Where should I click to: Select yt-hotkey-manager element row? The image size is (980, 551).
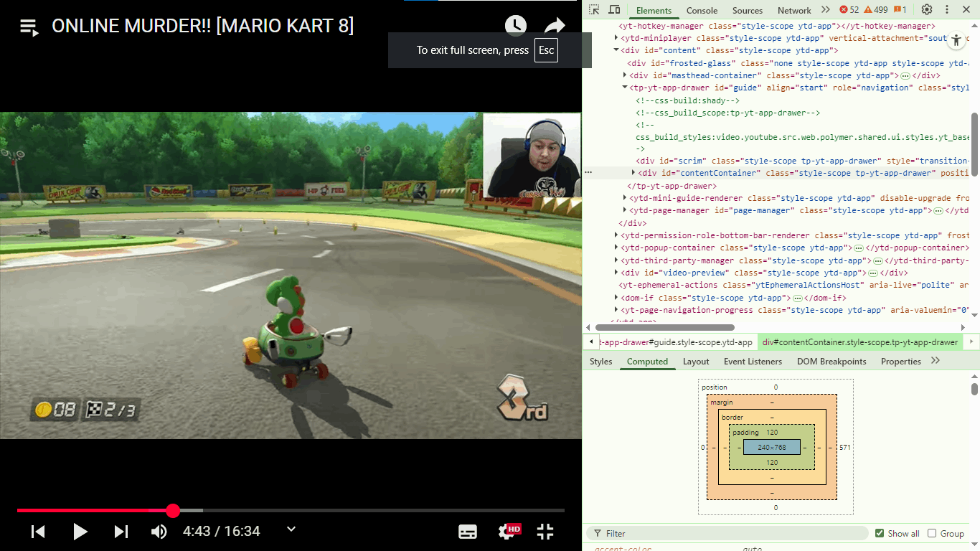[x=777, y=26]
